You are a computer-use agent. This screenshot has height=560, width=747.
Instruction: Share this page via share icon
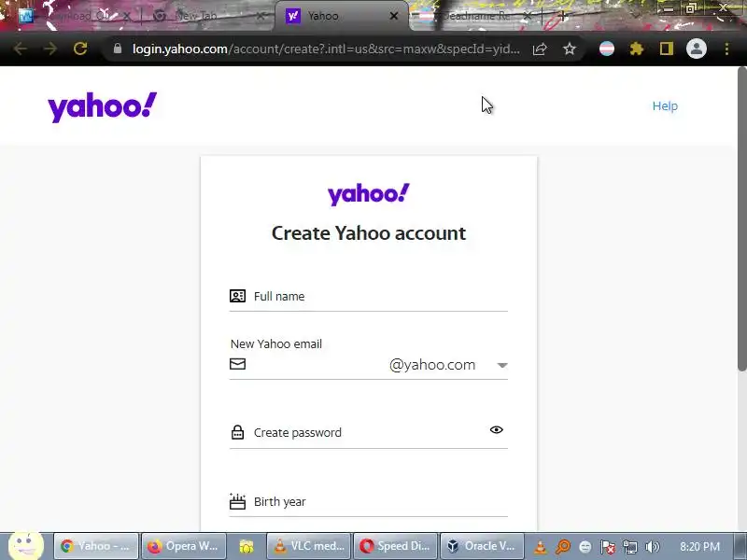(x=540, y=49)
